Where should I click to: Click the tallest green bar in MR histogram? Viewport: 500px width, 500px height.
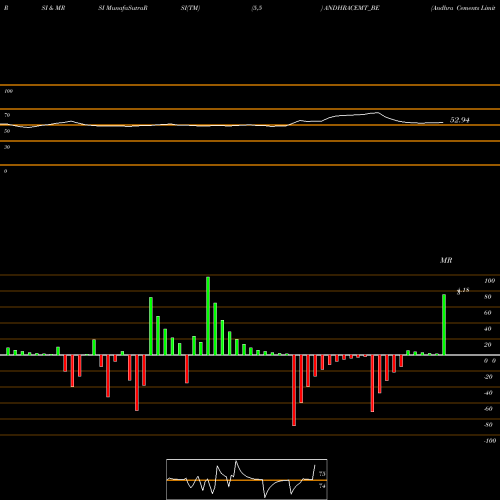pyautogui.click(x=208, y=316)
